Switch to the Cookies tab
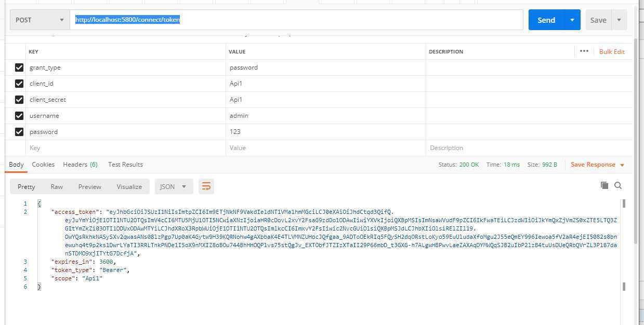The image size is (644, 325). [43, 165]
